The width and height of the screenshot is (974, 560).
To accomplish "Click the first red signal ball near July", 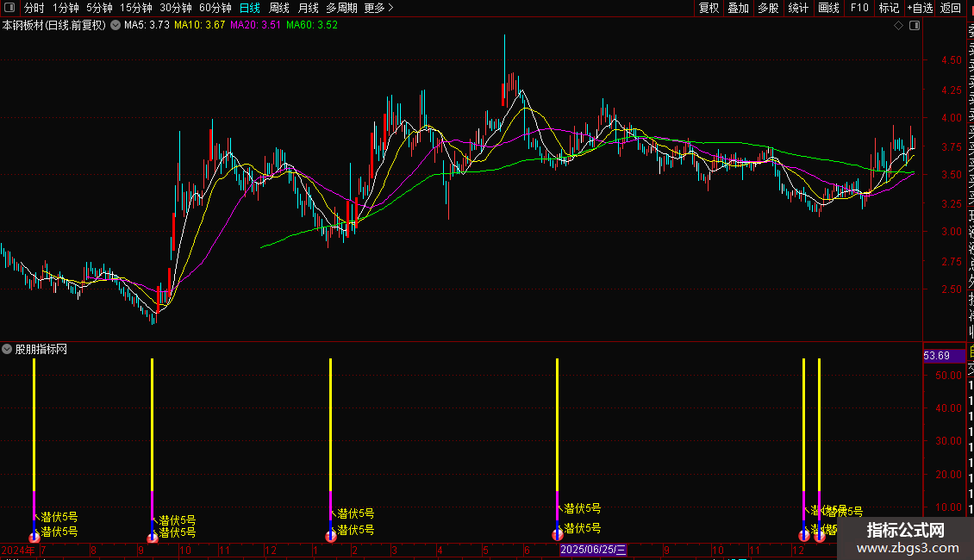I will (x=34, y=537).
